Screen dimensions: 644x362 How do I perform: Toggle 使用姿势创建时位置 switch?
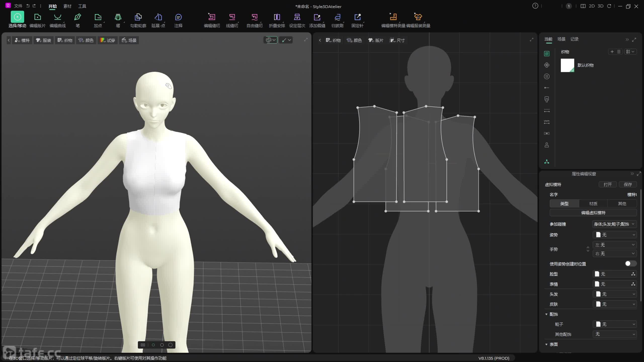click(630, 263)
